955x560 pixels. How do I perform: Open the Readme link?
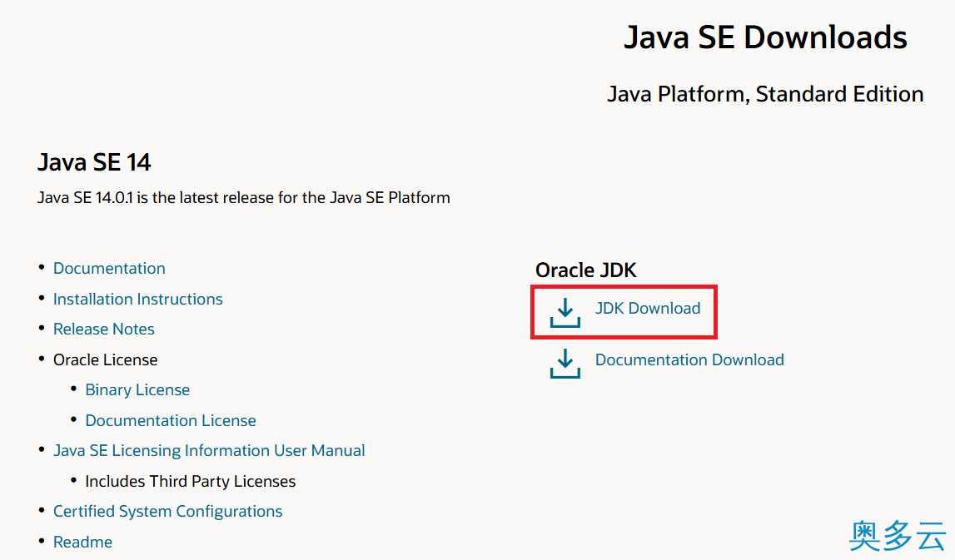click(x=82, y=542)
